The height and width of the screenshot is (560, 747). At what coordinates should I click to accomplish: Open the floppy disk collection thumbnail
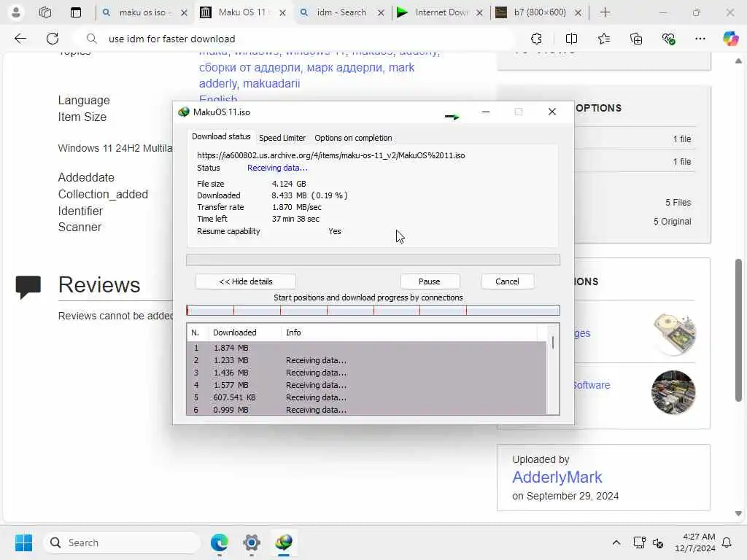(x=673, y=334)
